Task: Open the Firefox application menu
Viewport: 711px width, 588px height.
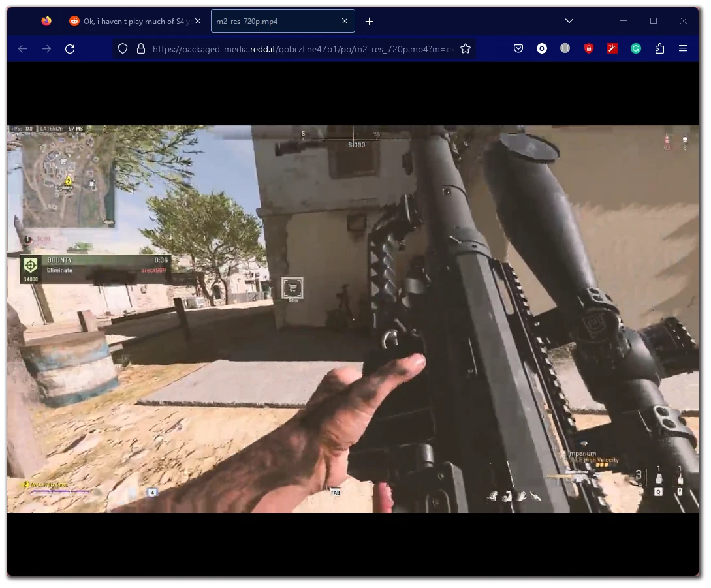Action: [683, 48]
